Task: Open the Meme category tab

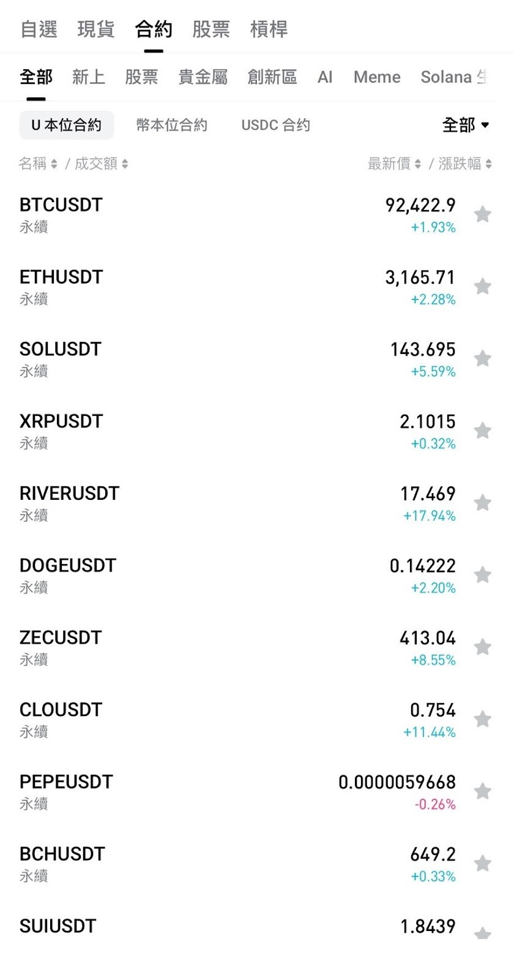Action: coord(377,77)
